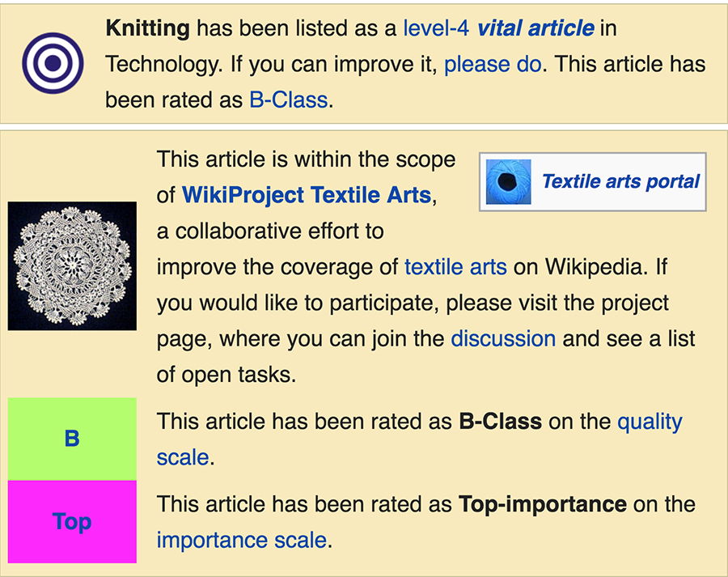This screenshot has width=728, height=577.
Task: Click the "please do" link
Action: coord(493,64)
